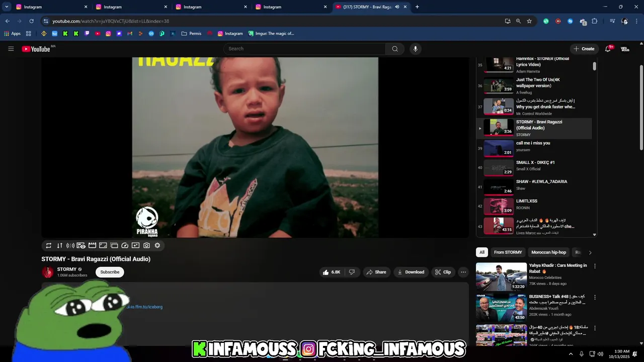
Task: Toggle the volume boost icon
Action: tap(70, 245)
